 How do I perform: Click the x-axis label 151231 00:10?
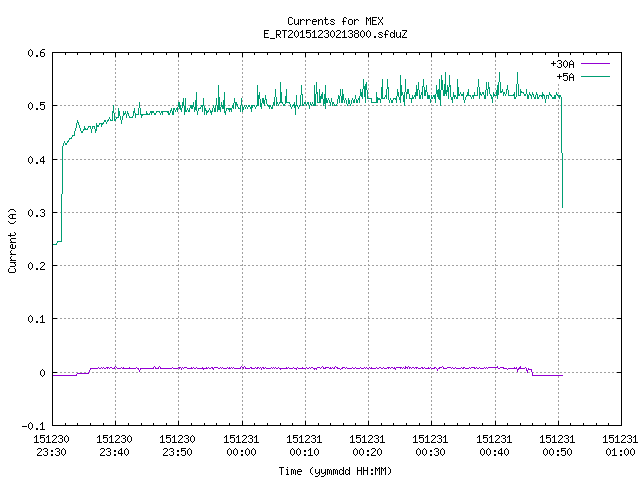pyautogui.click(x=304, y=446)
